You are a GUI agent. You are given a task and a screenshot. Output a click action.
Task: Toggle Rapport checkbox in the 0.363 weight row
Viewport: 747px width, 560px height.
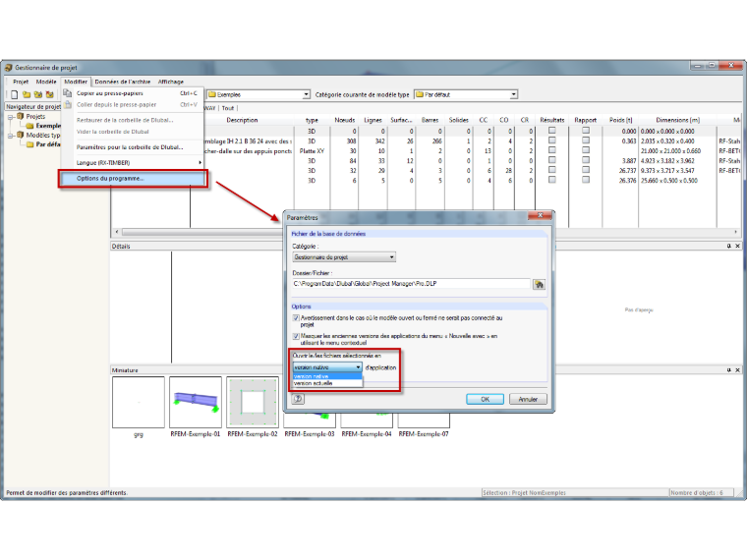point(586,140)
